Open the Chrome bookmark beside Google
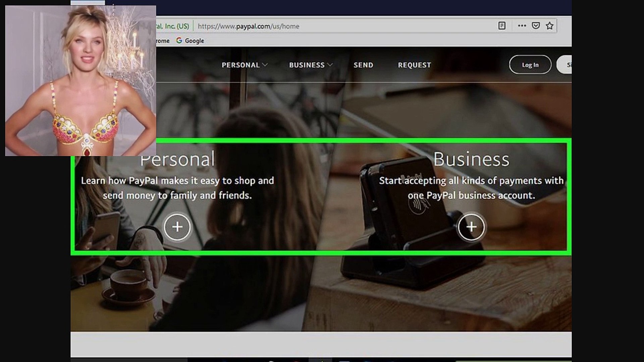644x362 pixels. (163, 41)
